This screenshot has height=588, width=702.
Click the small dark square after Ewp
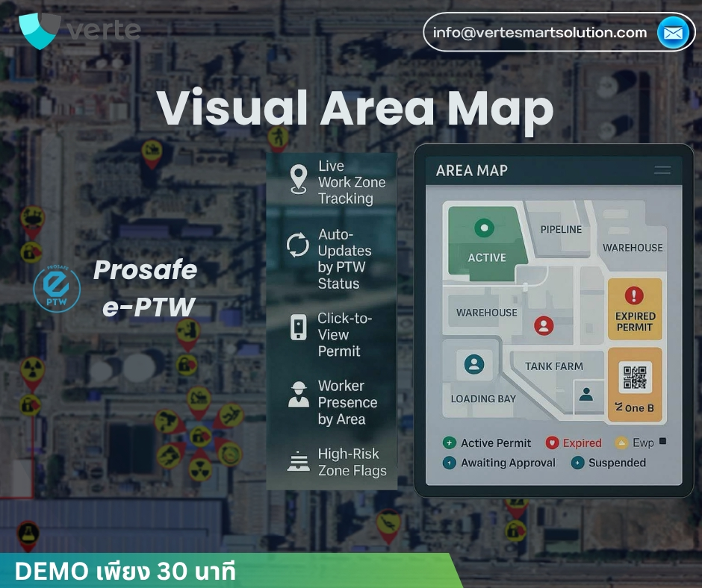click(663, 441)
